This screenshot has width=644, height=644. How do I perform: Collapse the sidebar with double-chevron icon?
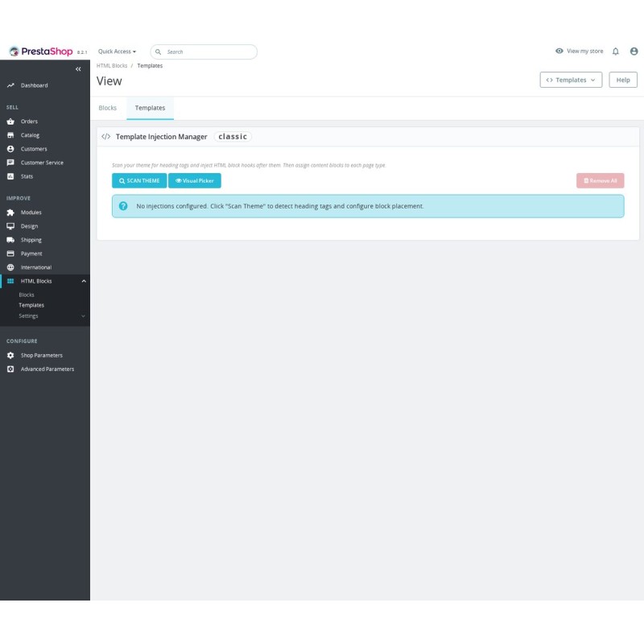pos(78,69)
